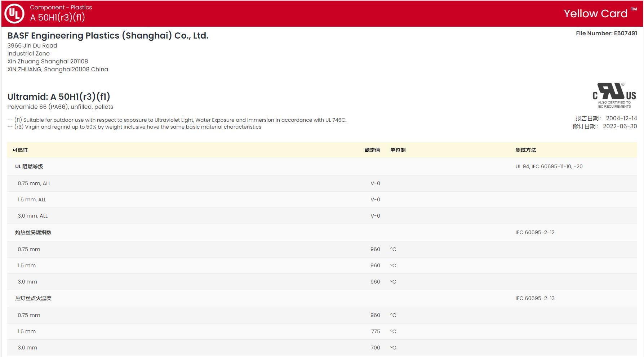Select IEC 60695-2-12 test method
This screenshot has height=357, width=644.
pyautogui.click(x=535, y=232)
